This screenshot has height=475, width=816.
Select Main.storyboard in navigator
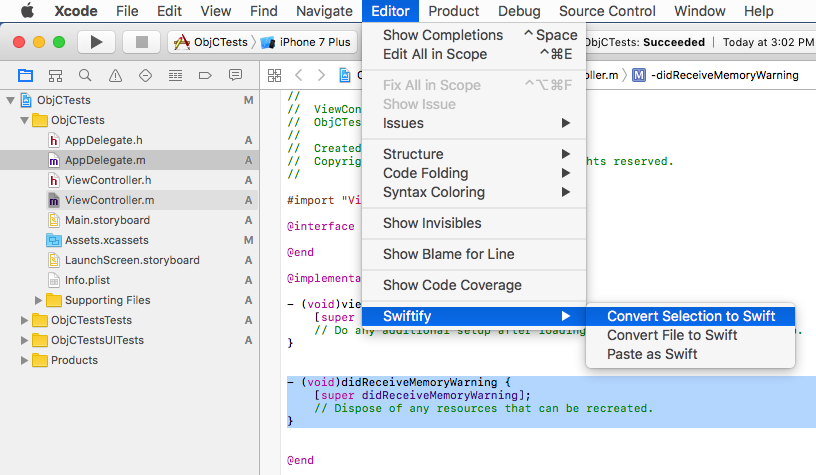click(x=107, y=220)
